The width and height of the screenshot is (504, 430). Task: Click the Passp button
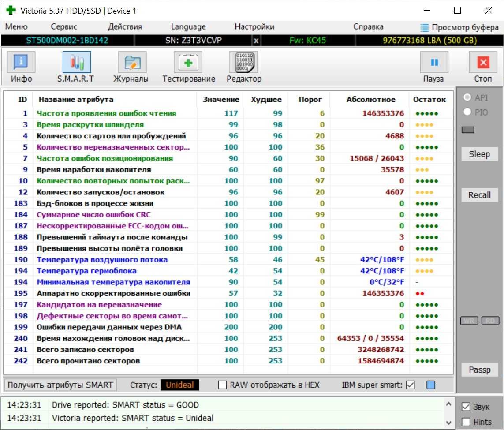[479, 370]
